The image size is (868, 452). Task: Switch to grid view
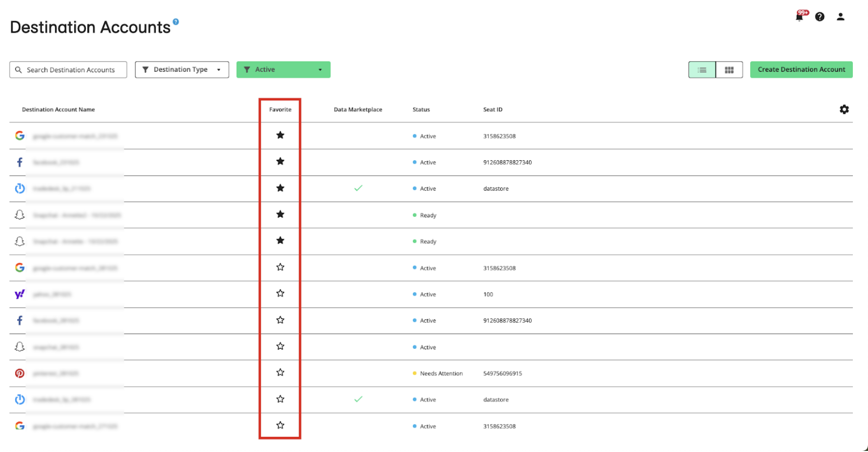click(729, 70)
